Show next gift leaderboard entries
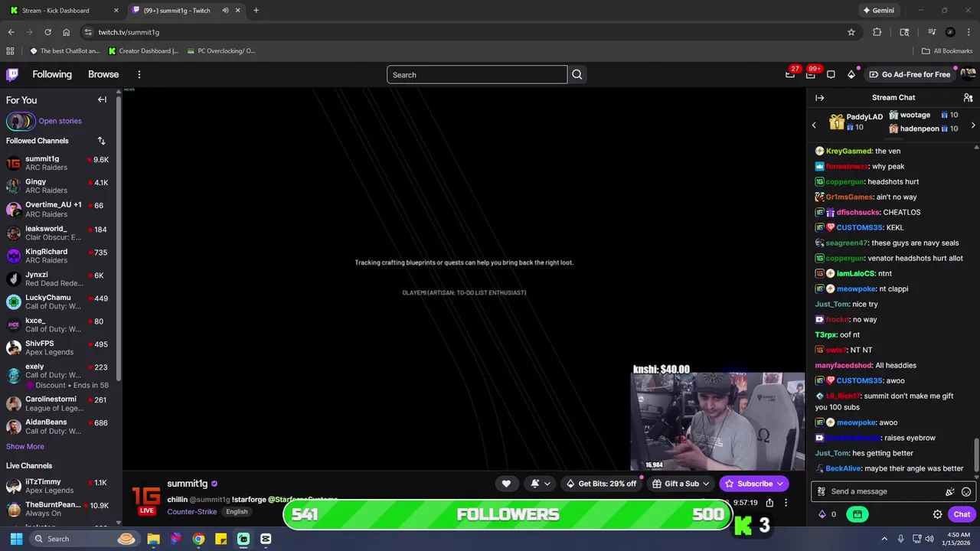 point(973,125)
